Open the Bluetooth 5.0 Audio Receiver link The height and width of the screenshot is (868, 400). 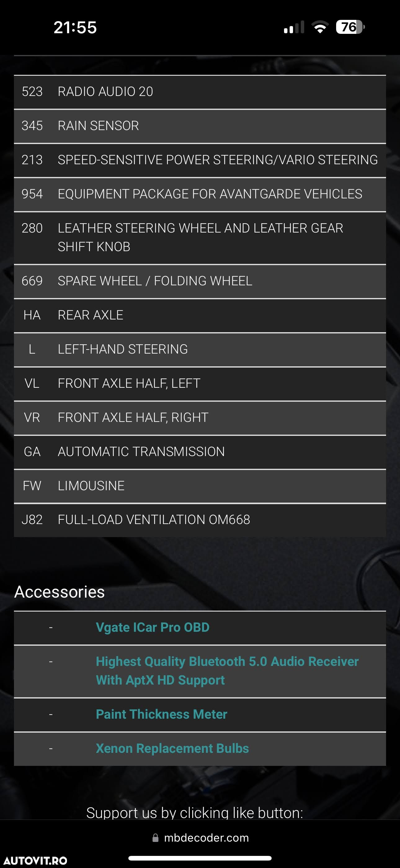227,671
